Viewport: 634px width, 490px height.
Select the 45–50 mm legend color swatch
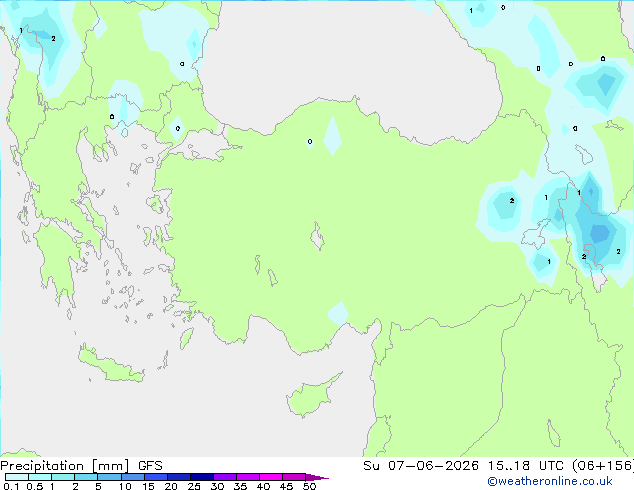[294, 477]
